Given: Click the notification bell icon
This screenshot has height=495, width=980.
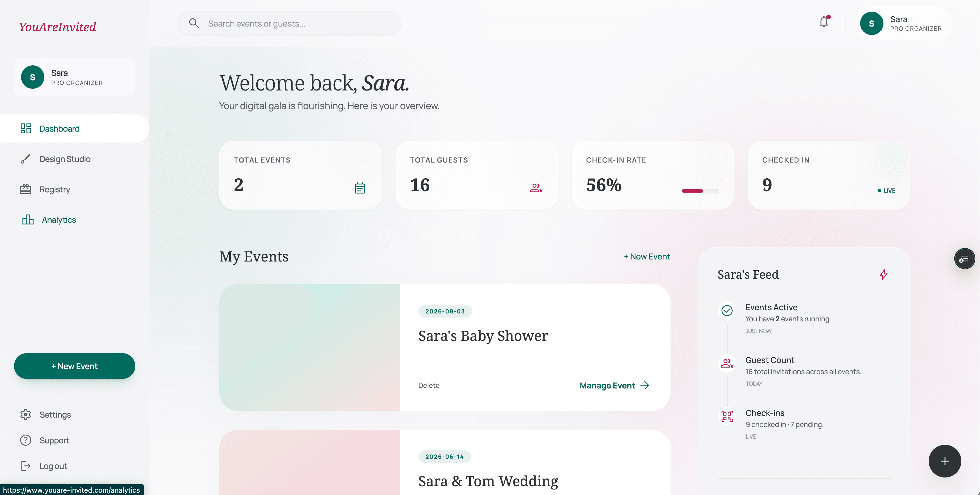Looking at the screenshot, I should coord(824,22).
